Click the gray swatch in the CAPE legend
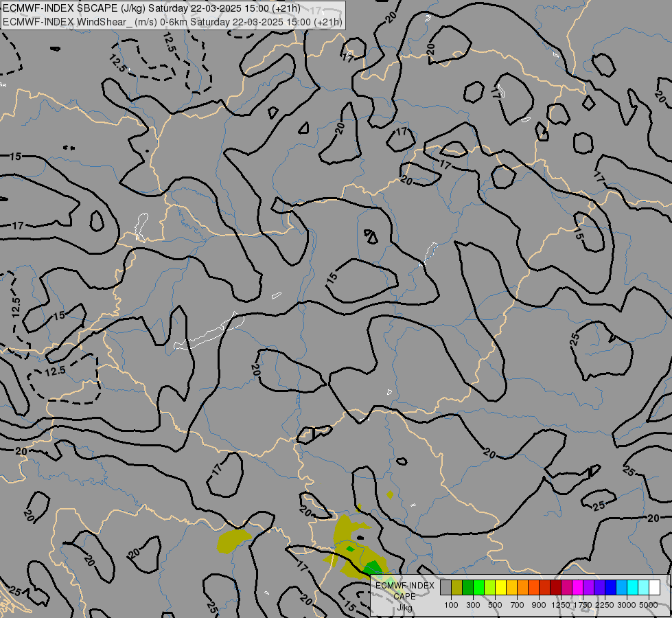Screen dimensions: 672x618 click(x=445, y=588)
